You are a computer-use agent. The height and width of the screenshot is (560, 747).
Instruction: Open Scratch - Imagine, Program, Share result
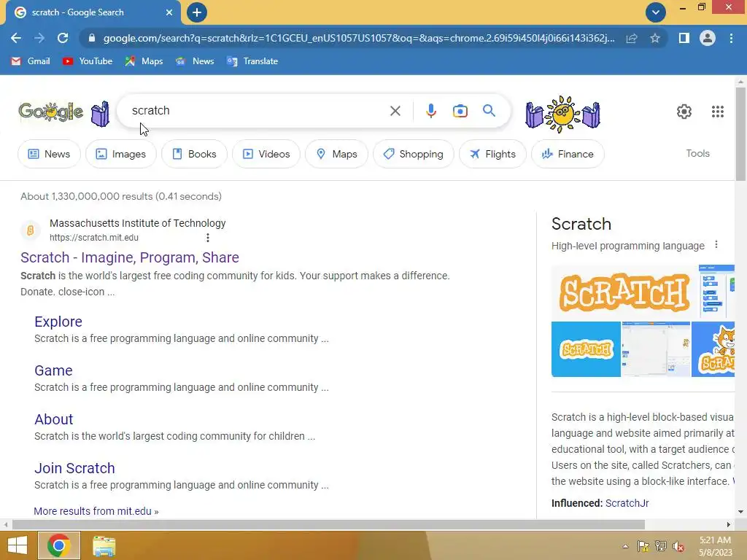[130, 257]
